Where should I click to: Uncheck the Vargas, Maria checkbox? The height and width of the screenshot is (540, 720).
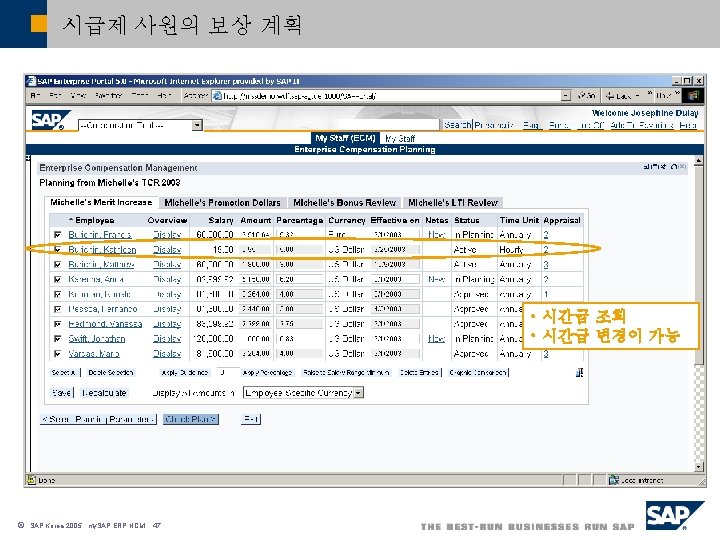point(57,354)
